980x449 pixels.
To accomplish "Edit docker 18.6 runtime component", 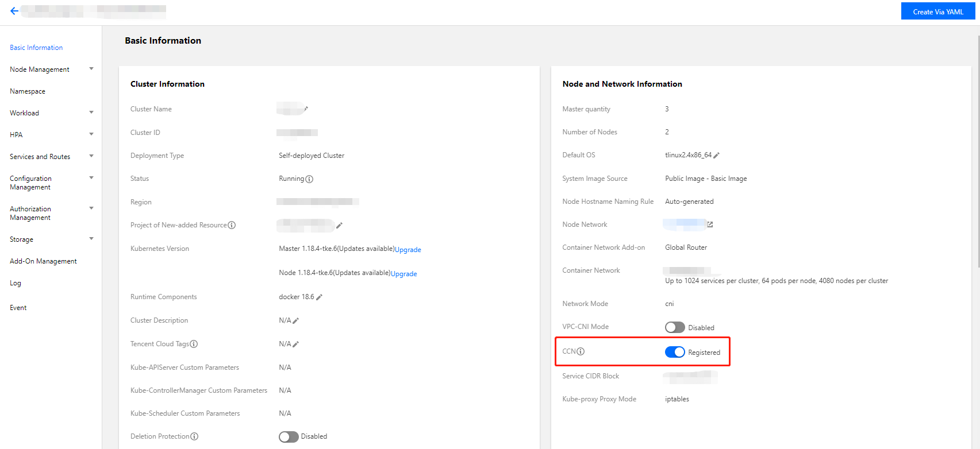I will tap(319, 297).
